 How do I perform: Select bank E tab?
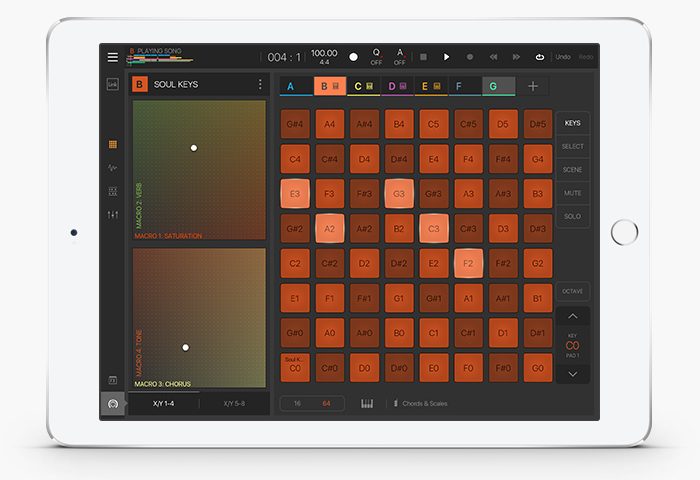tap(431, 86)
